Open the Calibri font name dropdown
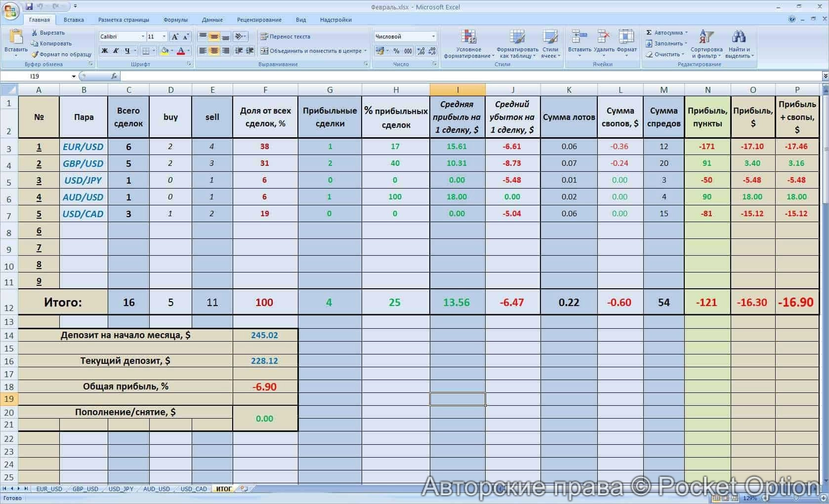Screen dimensions: 829x504 [x=143, y=37]
